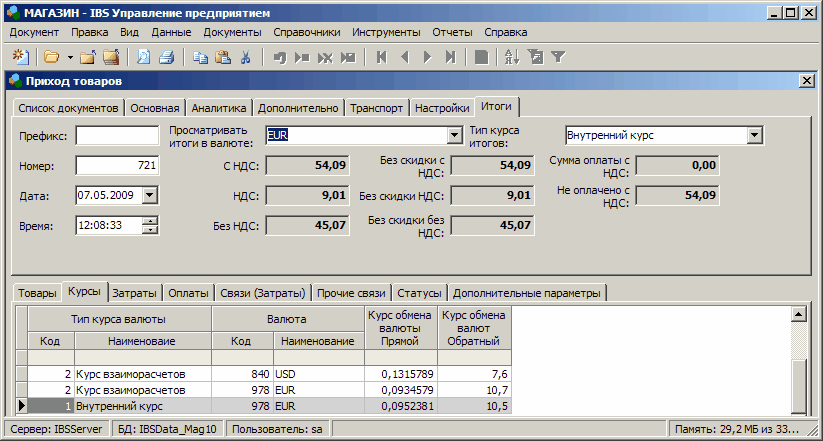The image size is (823, 441).
Task: Open the folder icon dropdown arrow
Action: pyautogui.click(x=70, y=57)
